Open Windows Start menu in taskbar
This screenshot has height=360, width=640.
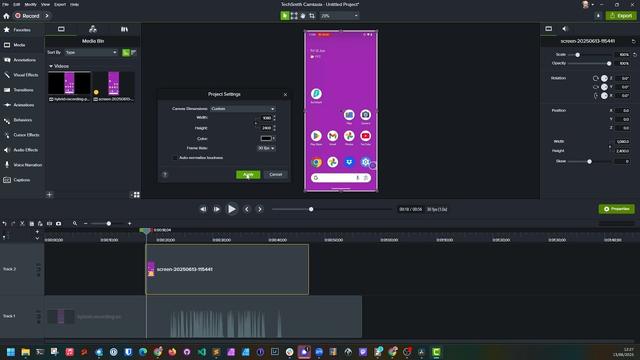click(11, 352)
